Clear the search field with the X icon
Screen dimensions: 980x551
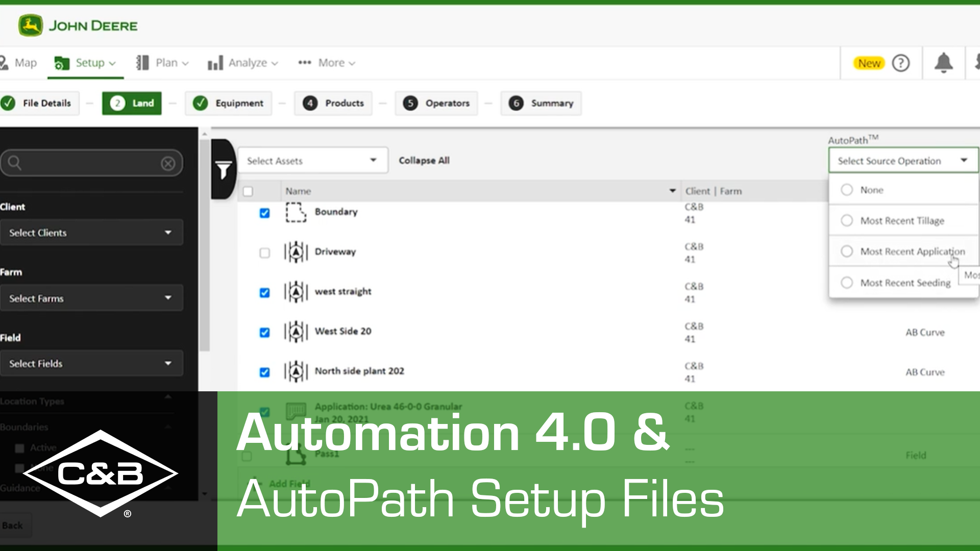[x=168, y=163]
